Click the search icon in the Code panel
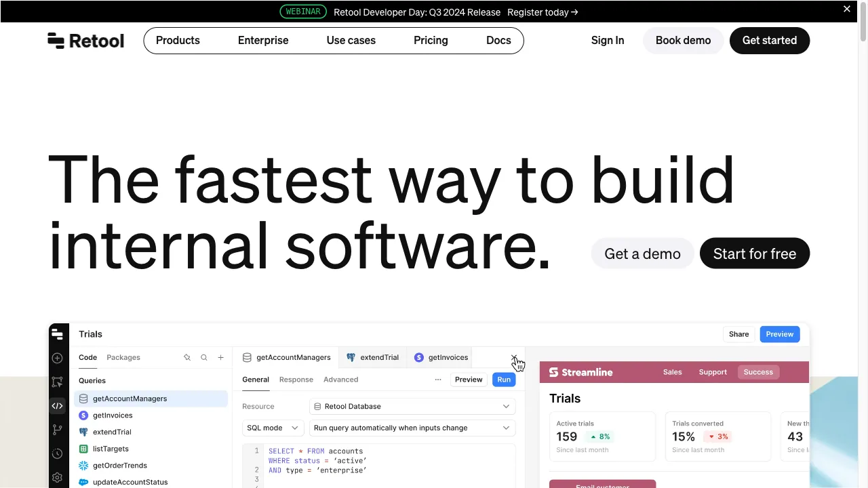 click(204, 357)
